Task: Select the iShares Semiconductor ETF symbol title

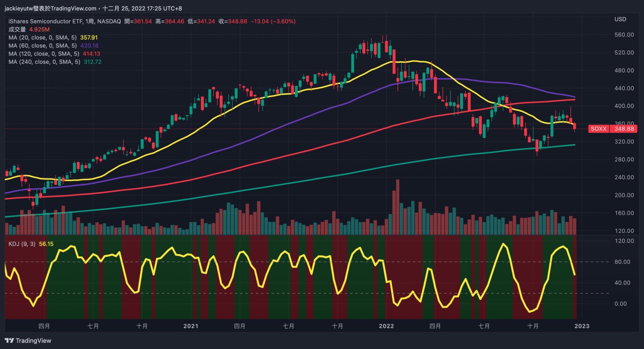Action: click(x=64, y=21)
